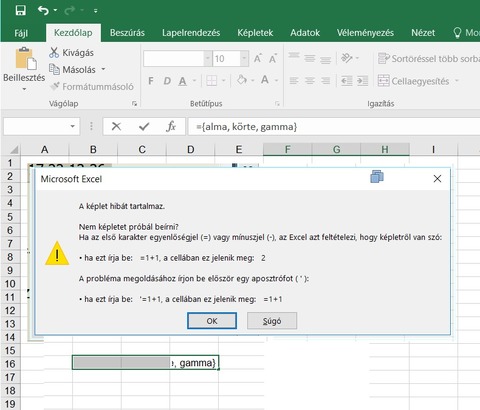Toggle Sortöréssel több sorba wrap text
Viewport: 480px width, 410px height.
(429, 59)
